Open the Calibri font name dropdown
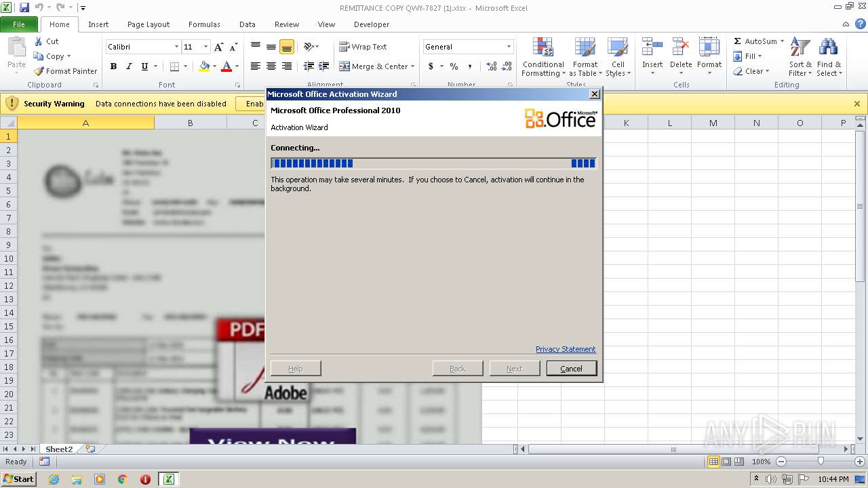The height and width of the screenshot is (488, 868). [x=176, y=47]
